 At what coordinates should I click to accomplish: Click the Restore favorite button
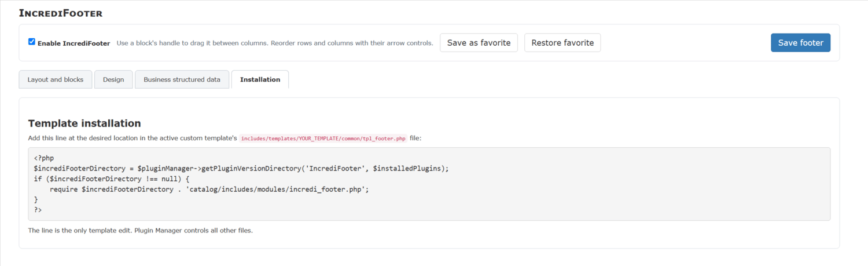pyautogui.click(x=562, y=43)
